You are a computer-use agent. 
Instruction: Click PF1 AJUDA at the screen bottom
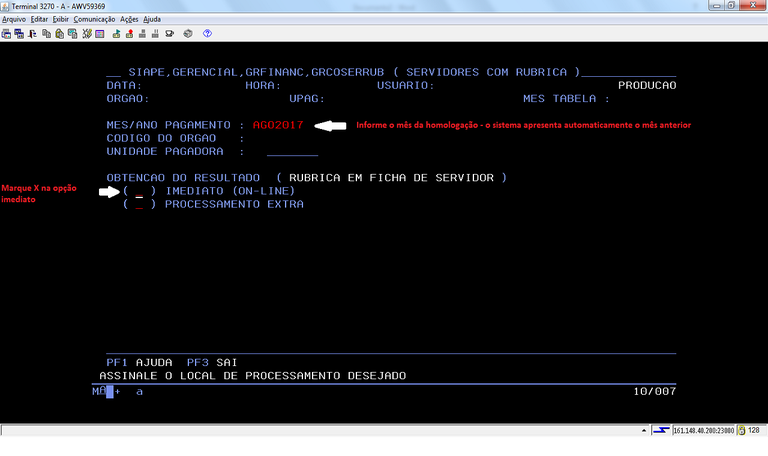click(x=139, y=361)
